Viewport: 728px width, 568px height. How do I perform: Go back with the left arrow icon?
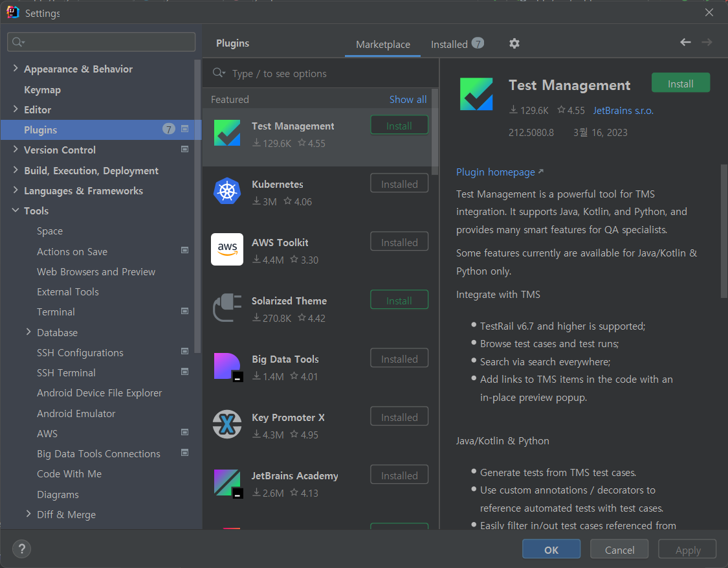(685, 42)
